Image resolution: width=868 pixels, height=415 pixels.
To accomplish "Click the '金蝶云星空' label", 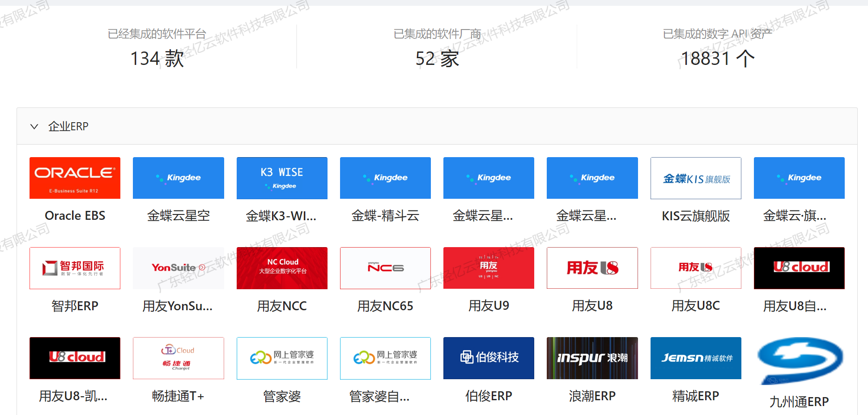I will coord(179,216).
